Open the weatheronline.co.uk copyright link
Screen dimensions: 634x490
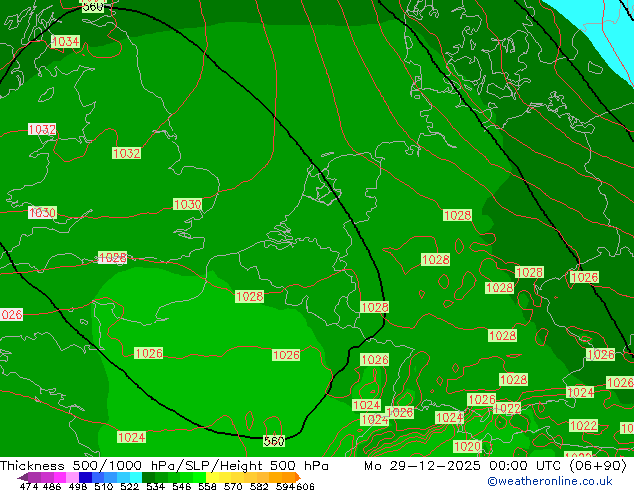(x=550, y=481)
